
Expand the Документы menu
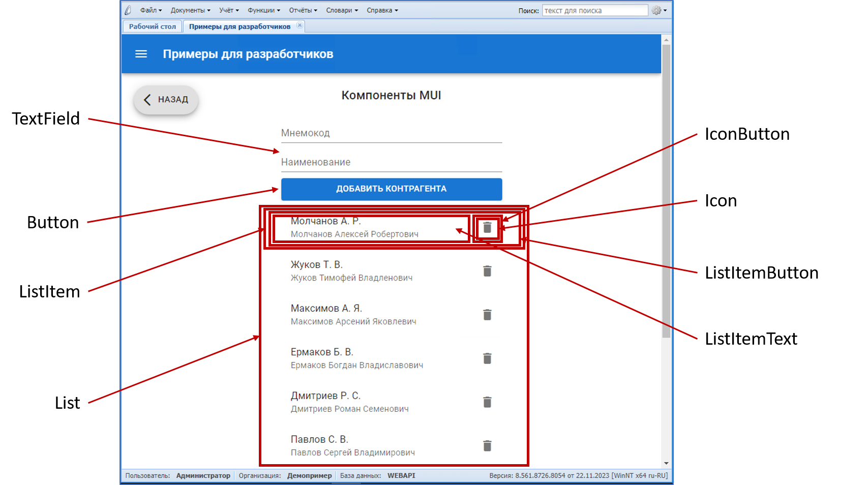click(x=190, y=10)
